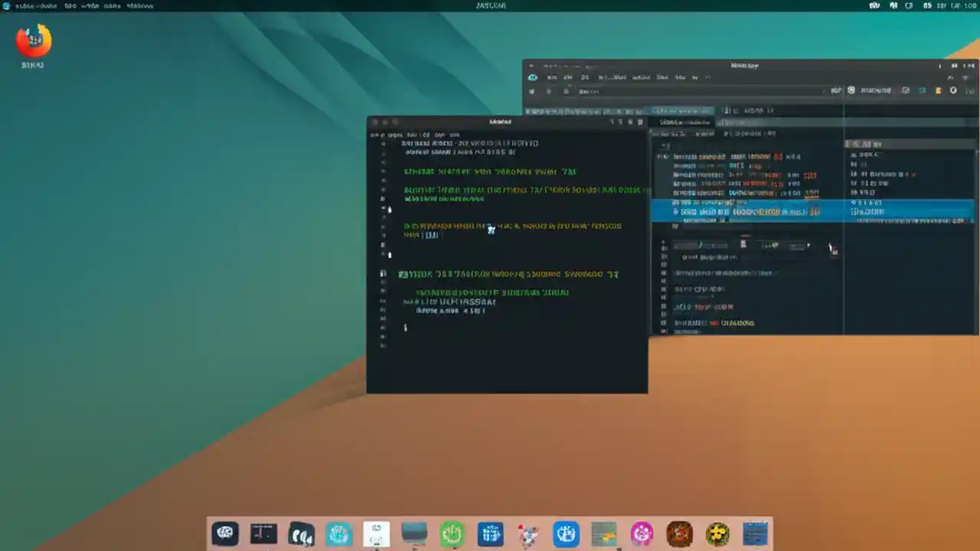
Task: Open the File menu in the browser window
Action: [x=554, y=77]
